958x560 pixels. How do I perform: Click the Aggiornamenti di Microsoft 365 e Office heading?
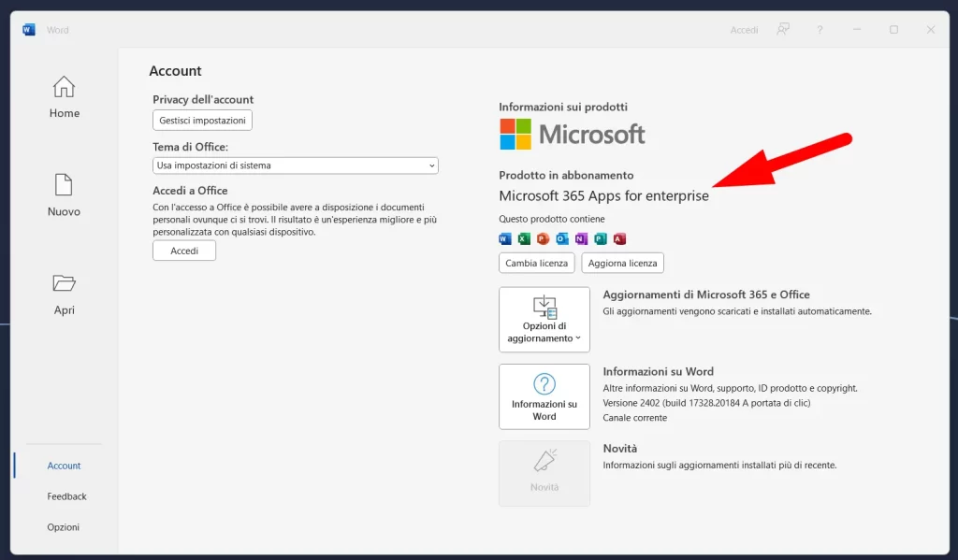click(706, 294)
